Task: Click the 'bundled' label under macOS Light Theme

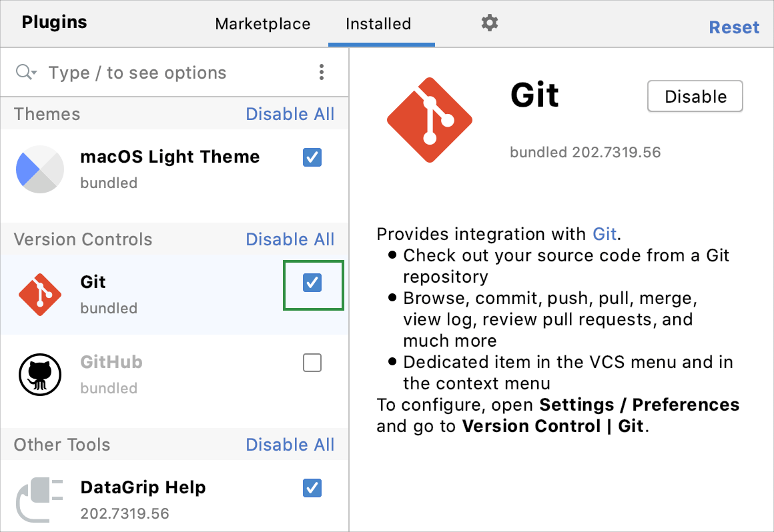Action: (x=109, y=183)
